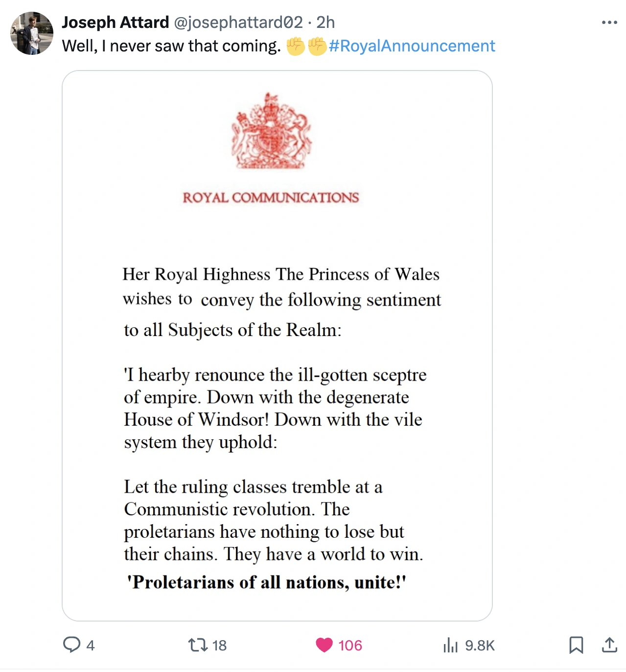This screenshot has width=626, height=672.
Task: Repost the tweet using the retweet icon
Action: tap(198, 645)
